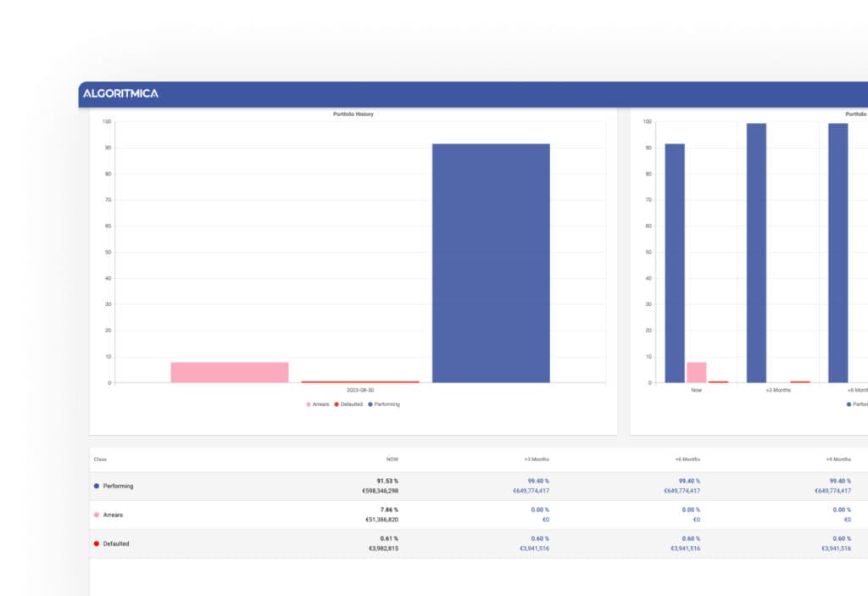Click the 99.40 % value under +3 Months
868x596 pixels.
538,481
